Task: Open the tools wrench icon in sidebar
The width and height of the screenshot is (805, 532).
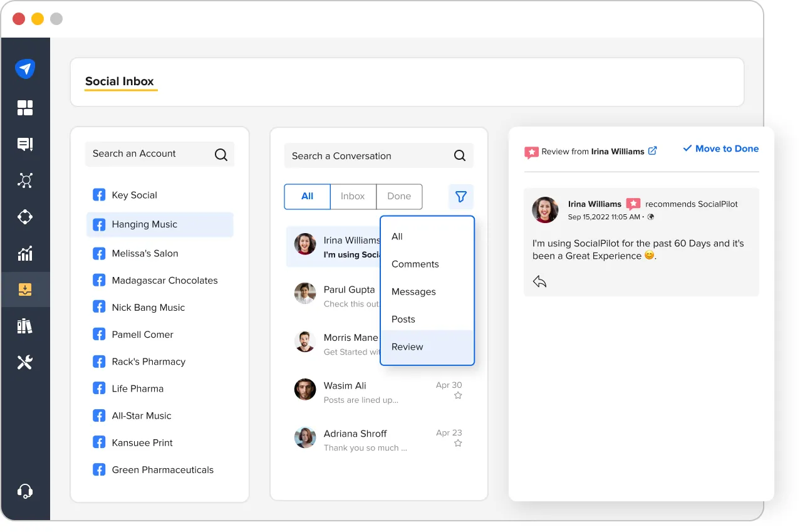Action: point(25,362)
